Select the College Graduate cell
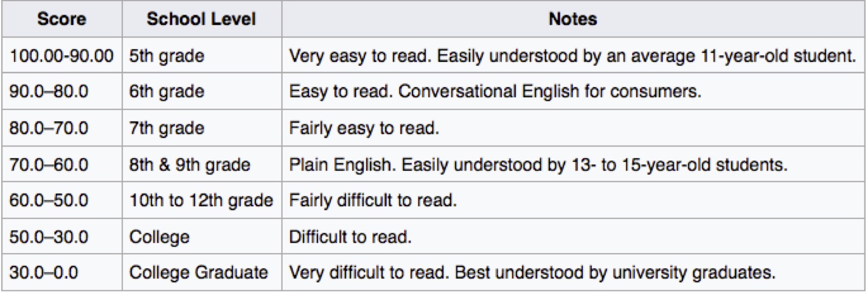The width and height of the screenshot is (868, 295). [199, 271]
